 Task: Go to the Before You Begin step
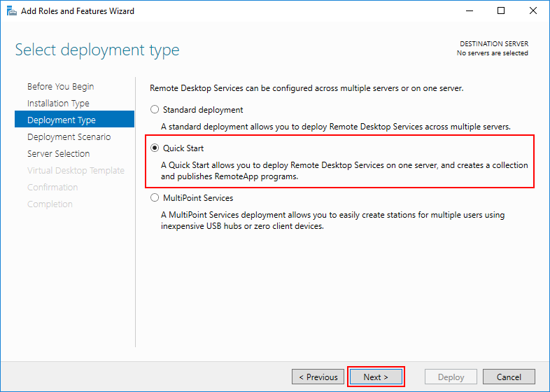click(60, 86)
